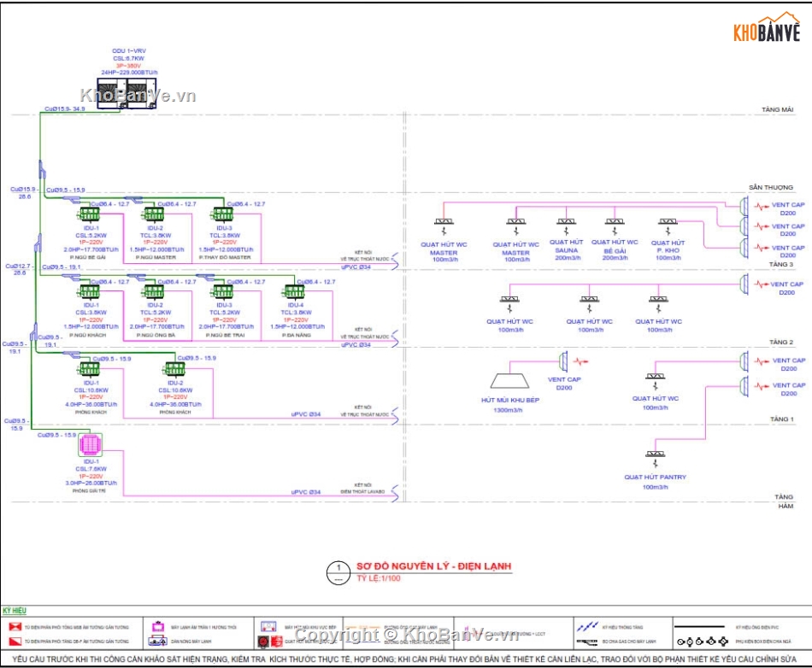The width and height of the screenshot is (812, 668).
Task: Click the legend symbols for PHỤ KIỆN BOX ĐIỆN
Action: tap(703, 642)
